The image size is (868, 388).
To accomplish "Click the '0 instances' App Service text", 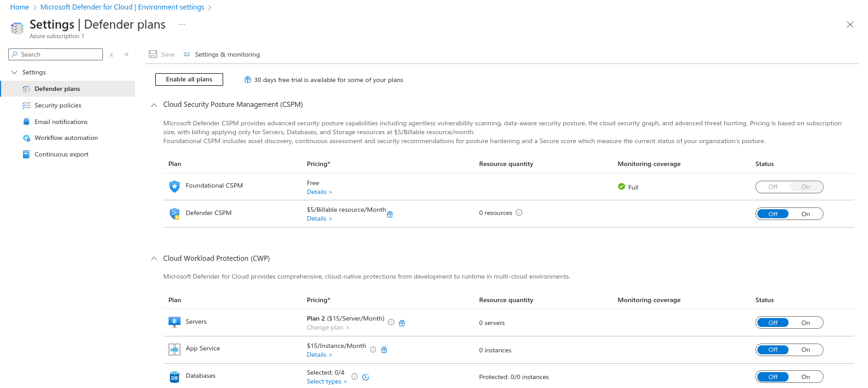I will pyautogui.click(x=495, y=350).
